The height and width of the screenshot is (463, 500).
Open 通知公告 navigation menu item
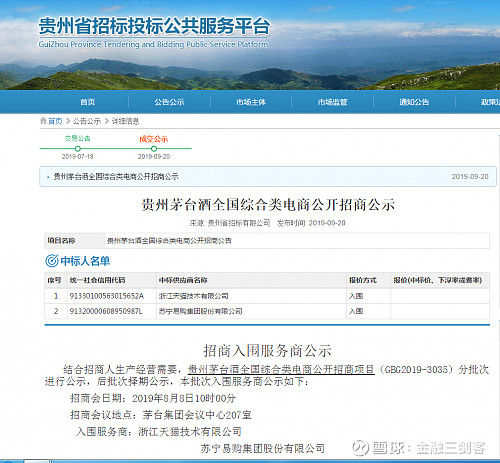coord(414,102)
